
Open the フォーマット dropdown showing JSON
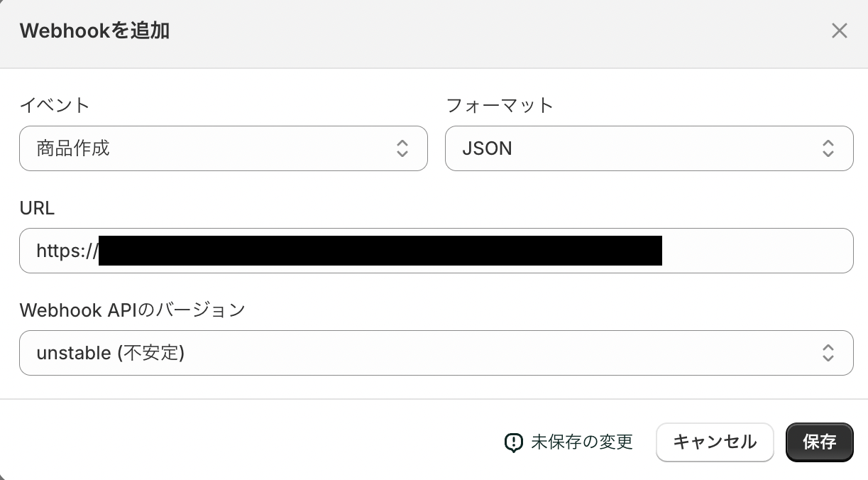(x=639, y=148)
